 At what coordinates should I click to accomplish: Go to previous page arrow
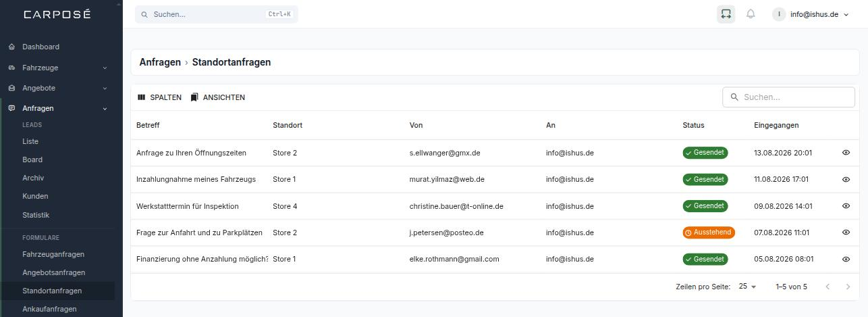pos(828,287)
